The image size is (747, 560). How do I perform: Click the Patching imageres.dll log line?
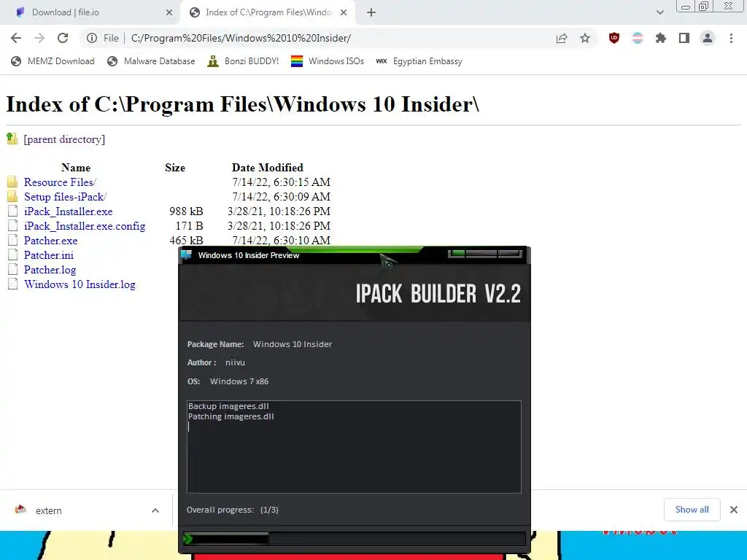point(231,416)
